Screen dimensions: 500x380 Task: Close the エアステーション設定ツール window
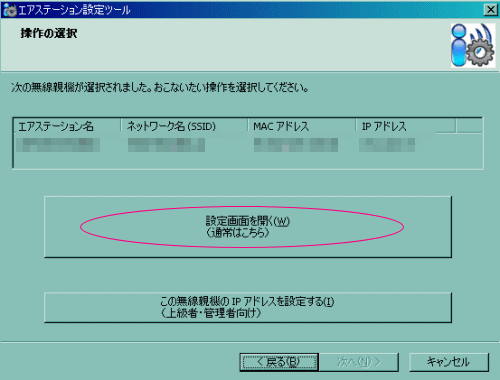tap(490, 10)
